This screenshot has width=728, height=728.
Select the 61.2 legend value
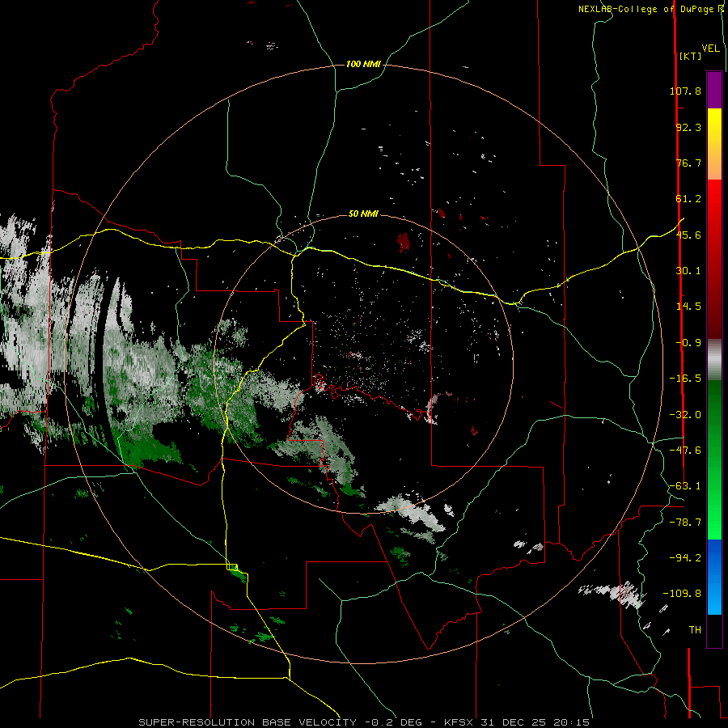tap(688, 199)
